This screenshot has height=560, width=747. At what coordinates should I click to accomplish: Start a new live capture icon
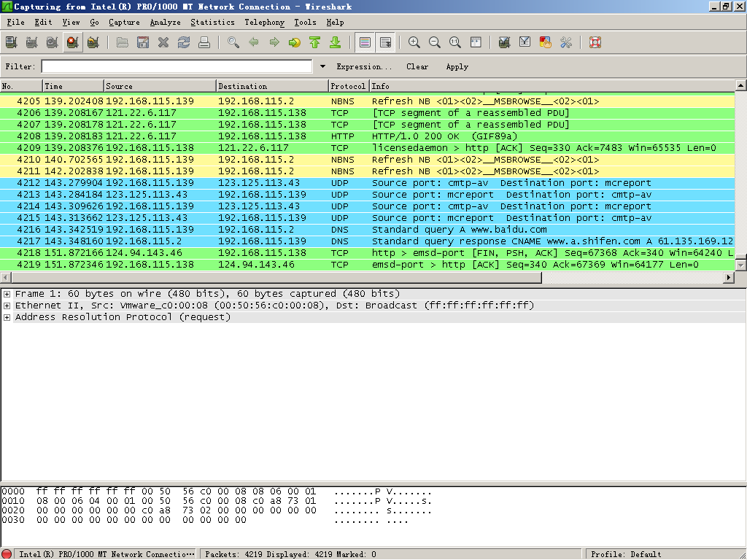[53, 42]
